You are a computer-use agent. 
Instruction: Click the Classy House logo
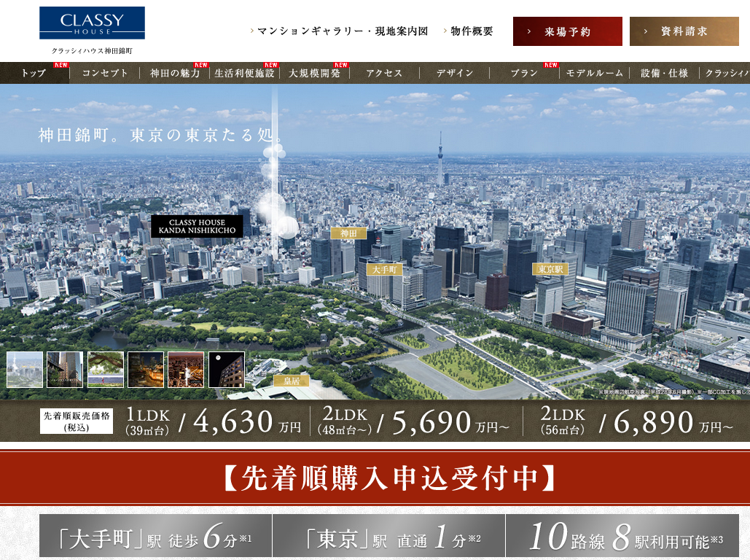point(92,23)
